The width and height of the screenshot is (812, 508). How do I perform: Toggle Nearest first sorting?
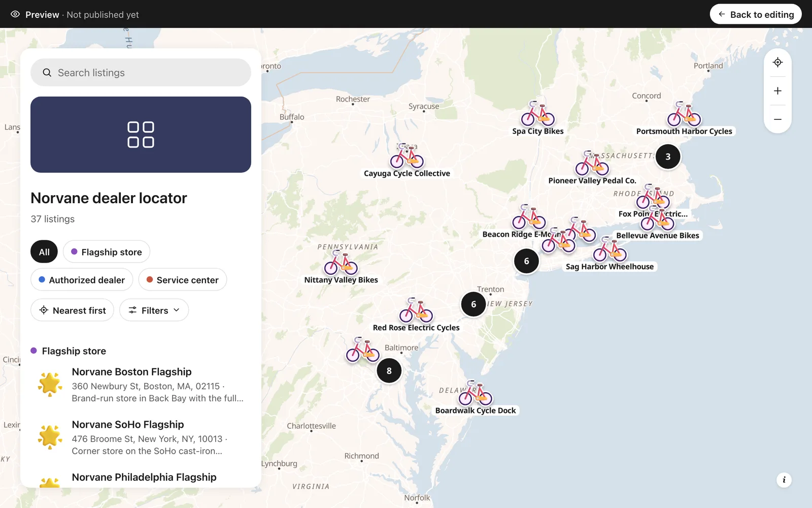[x=73, y=310]
